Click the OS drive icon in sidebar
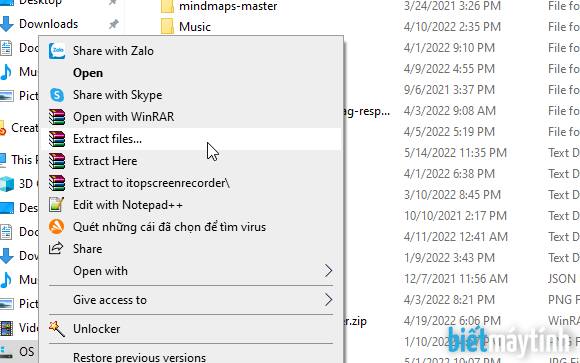The image size is (580, 363). pos(6,352)
